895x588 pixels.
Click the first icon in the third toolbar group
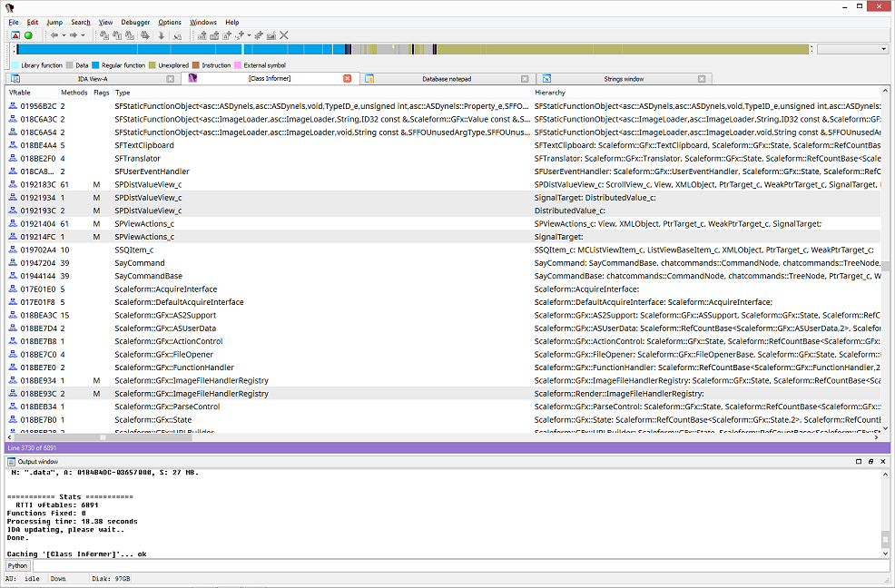202,35
